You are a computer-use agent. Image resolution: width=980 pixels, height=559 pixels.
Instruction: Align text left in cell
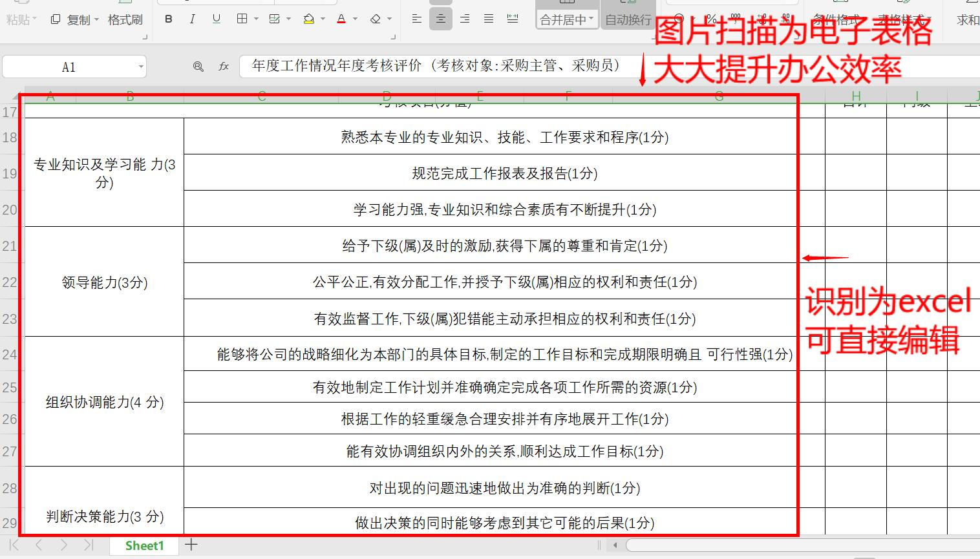coord(417,19)
